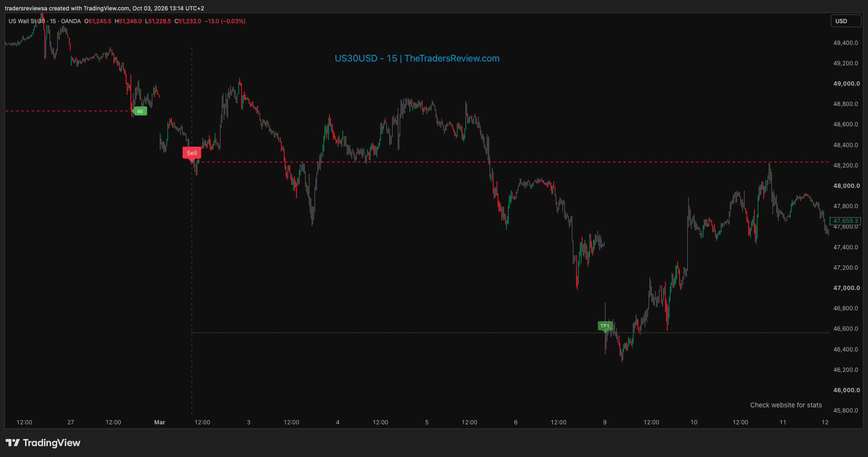
Task: Click the 46,000.0 price axis label
Action: [x=846, y=390]
